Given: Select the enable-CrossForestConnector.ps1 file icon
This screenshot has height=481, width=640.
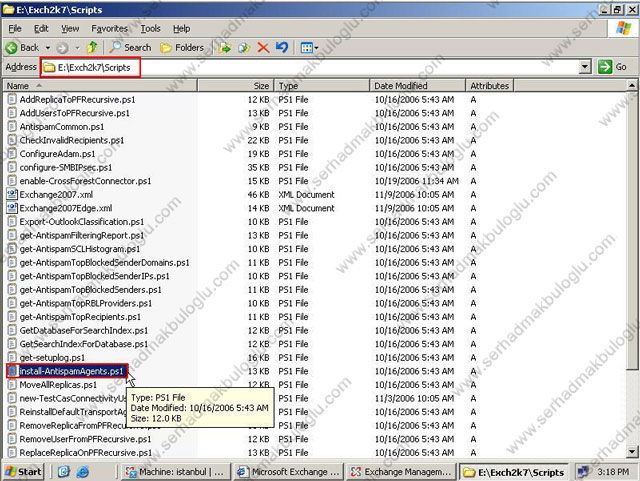Looking at the screenshot, I should pos(12,180).
